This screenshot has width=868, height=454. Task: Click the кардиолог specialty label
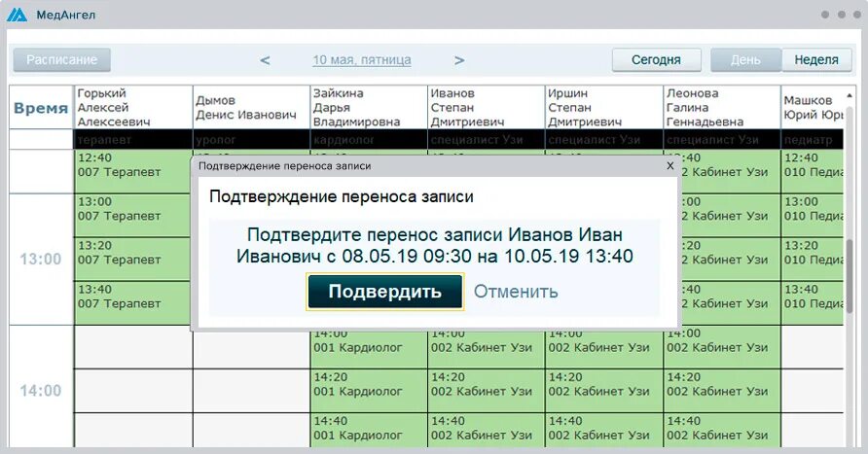point(344,140)
